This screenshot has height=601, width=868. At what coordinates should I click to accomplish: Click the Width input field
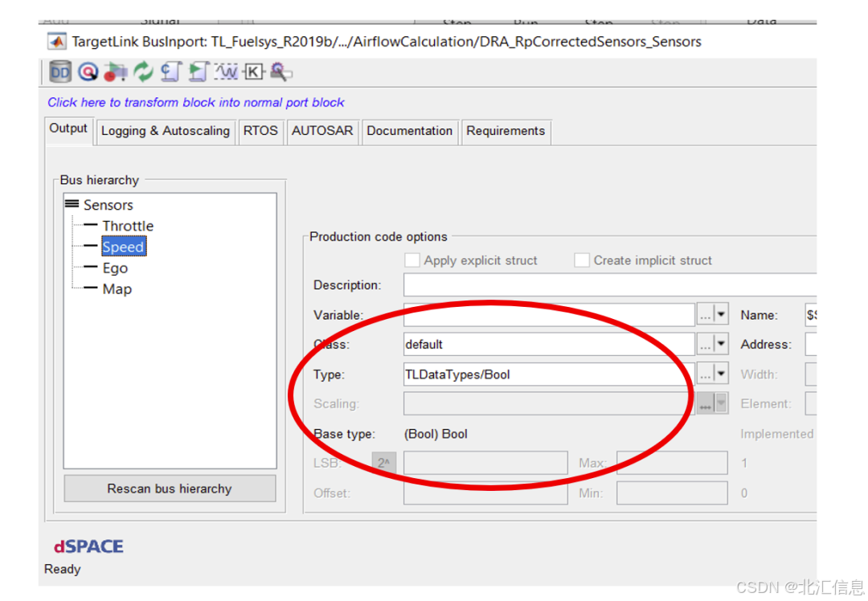(810, 374)
